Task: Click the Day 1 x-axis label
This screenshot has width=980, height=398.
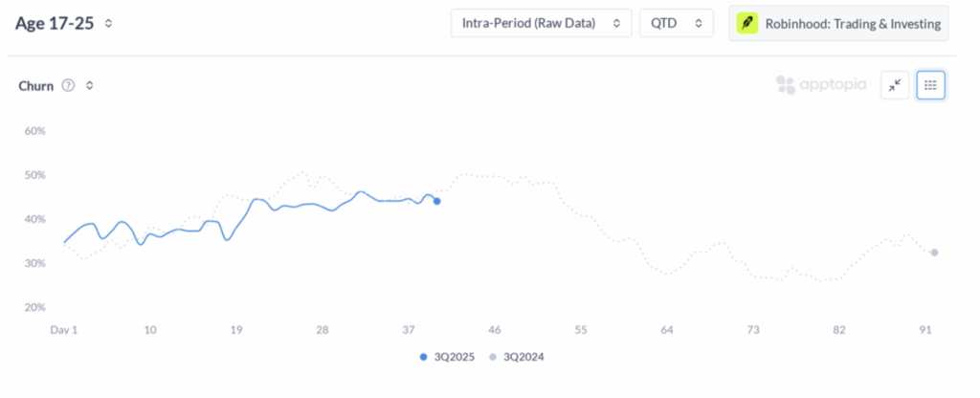Action: [63, 329]
